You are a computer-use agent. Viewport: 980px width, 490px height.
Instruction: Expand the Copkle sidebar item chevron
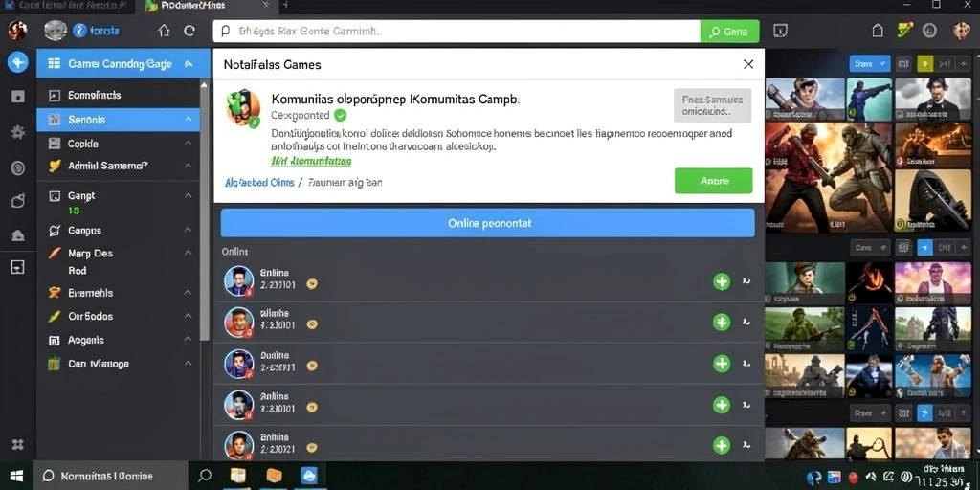(x=189, y=144)
